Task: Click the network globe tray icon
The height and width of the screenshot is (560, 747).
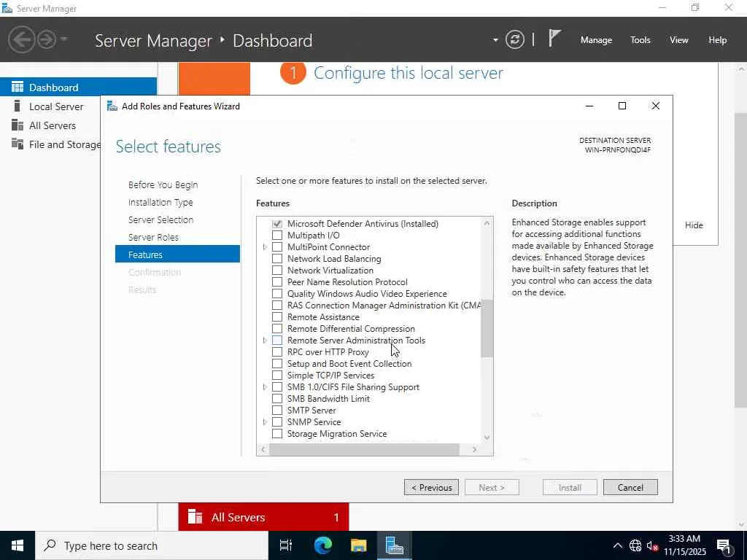Action: click(635, 545)
